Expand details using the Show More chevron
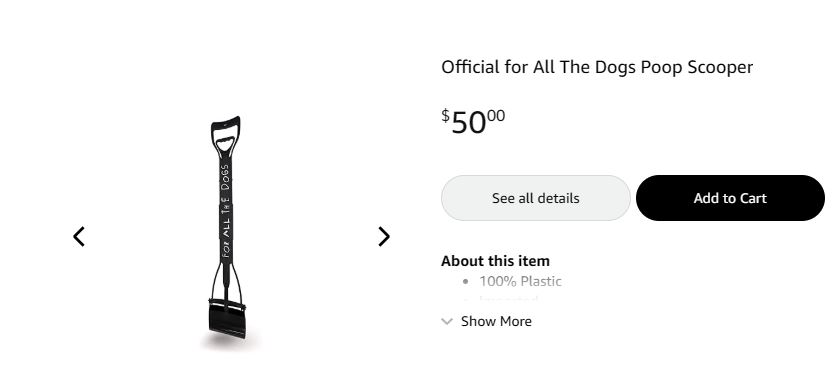The width and height of the screenshot is (839, 377). [447, 321]
